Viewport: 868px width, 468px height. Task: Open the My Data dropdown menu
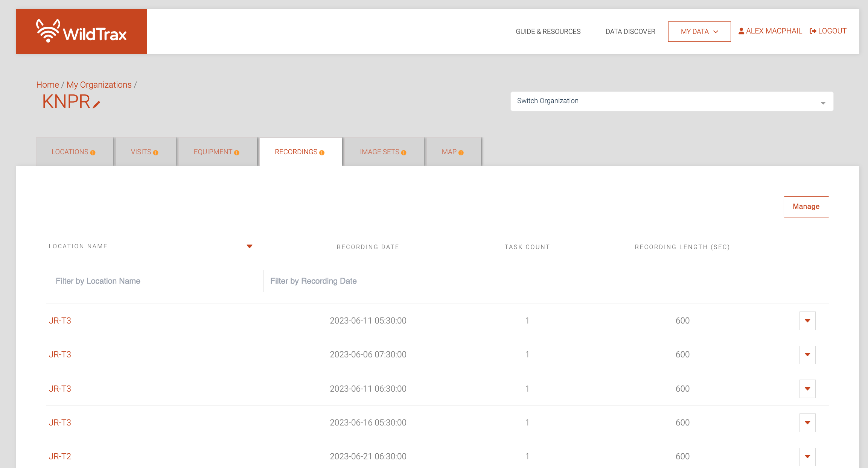pyautogui.click(x=699, y=32)
